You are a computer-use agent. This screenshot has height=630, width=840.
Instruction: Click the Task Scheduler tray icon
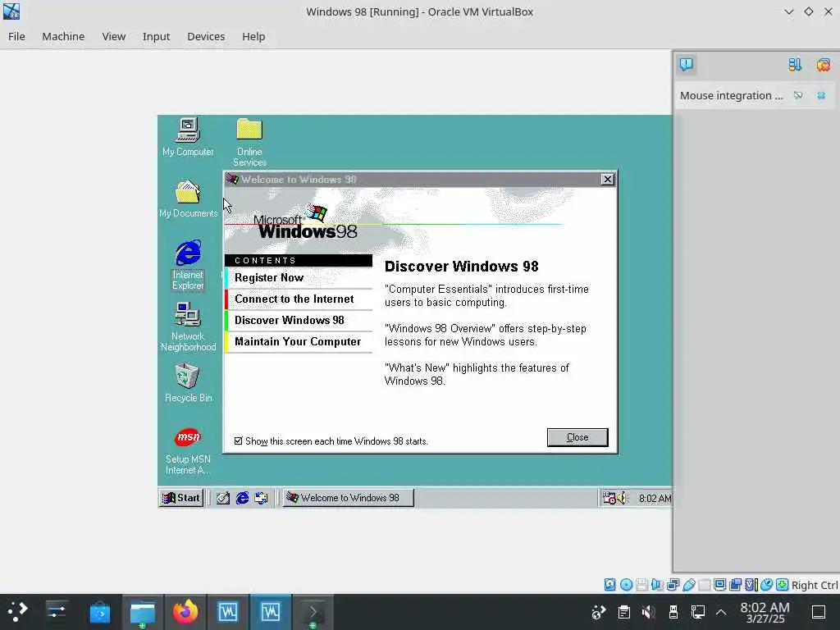[609, 498]
